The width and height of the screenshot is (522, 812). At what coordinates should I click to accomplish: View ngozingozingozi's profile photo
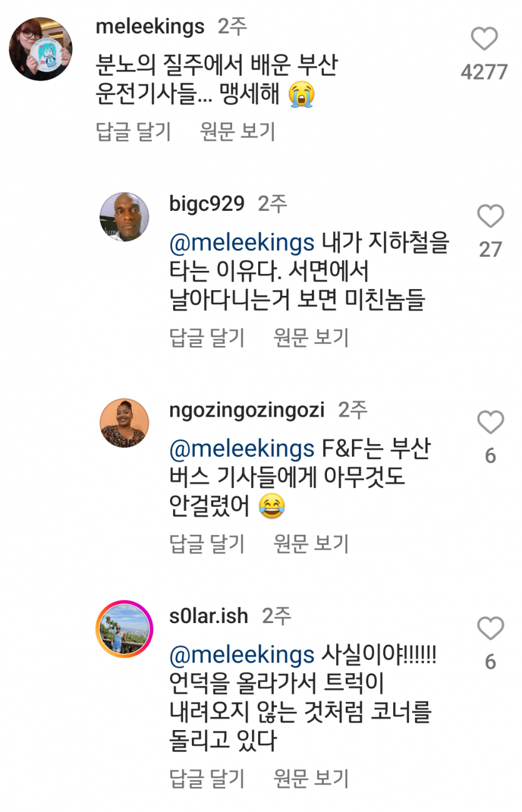pos(124,423)
